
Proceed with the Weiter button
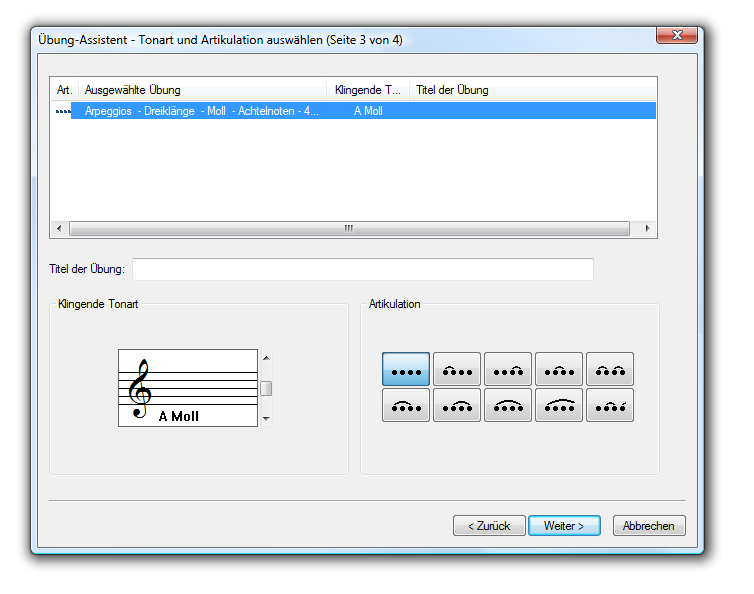tap(564, 526)
